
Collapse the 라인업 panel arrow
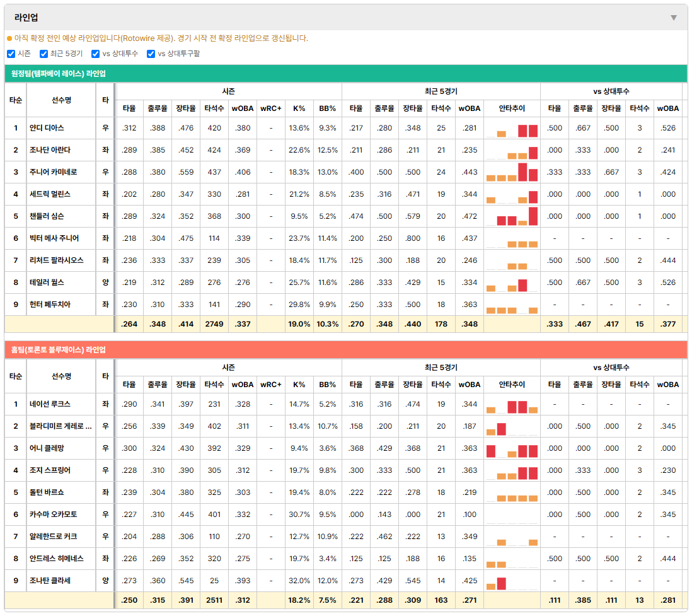coord(674,18)
